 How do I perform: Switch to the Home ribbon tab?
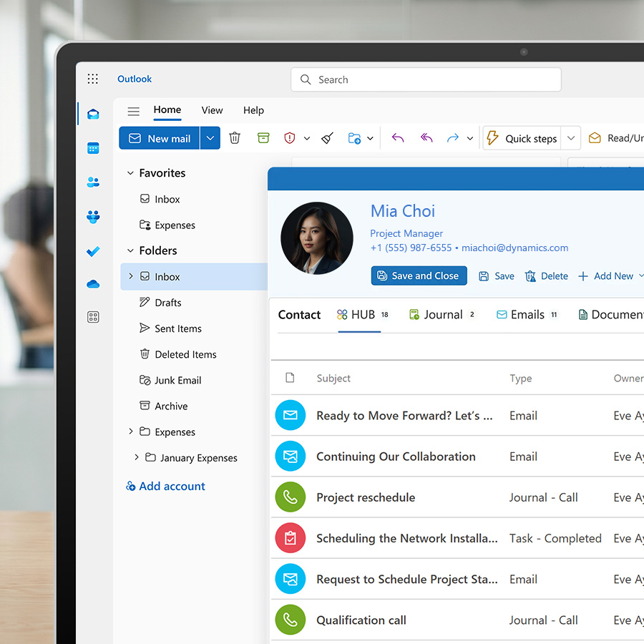167,110
